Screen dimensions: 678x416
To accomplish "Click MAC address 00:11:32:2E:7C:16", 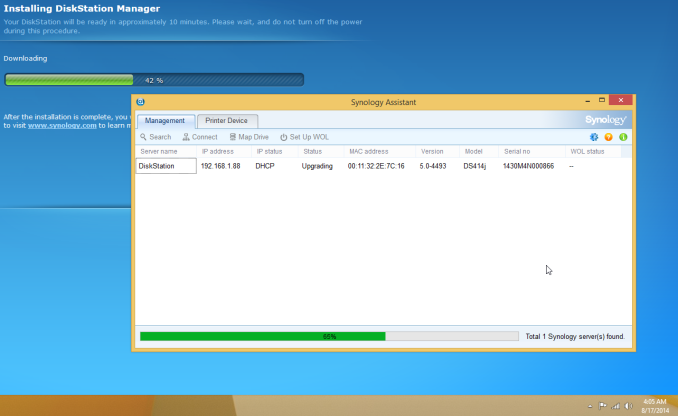I will click(x=376, y=166).
